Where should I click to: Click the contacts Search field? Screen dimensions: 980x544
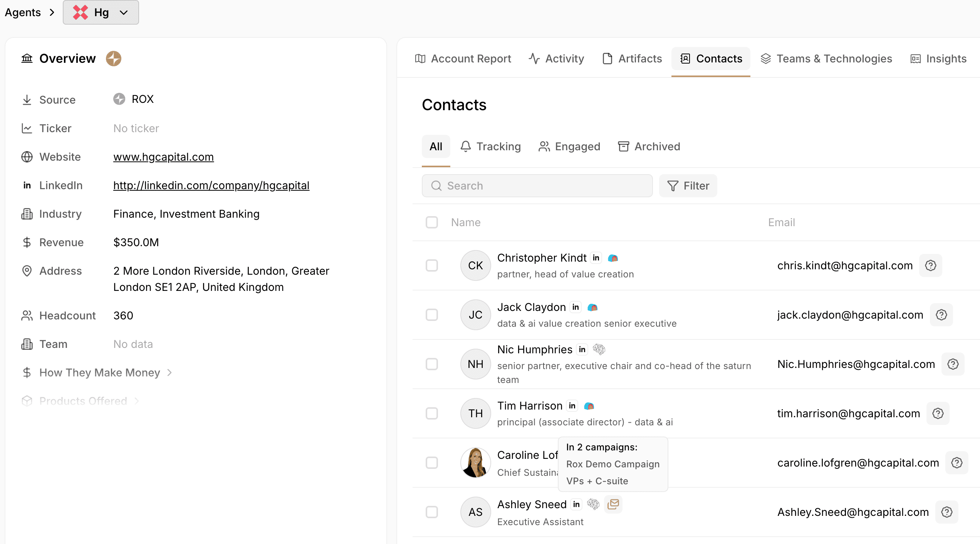coord(537,186)
